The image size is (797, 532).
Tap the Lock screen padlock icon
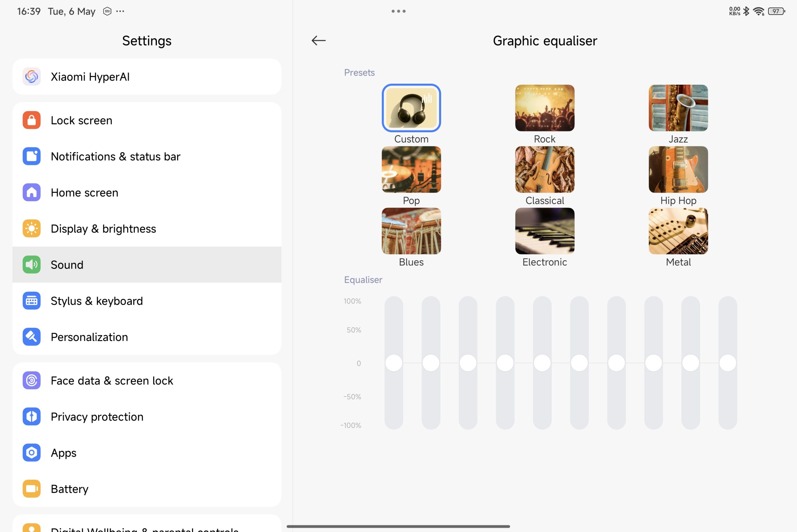[31, 120]
